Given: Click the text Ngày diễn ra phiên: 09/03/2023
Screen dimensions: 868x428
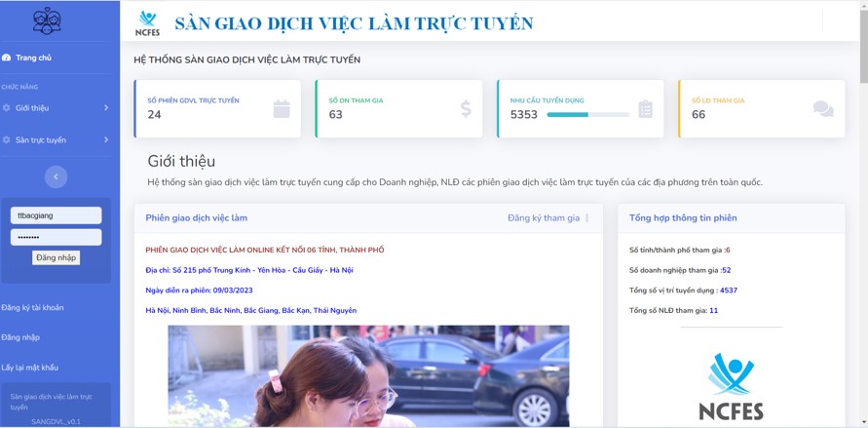Looking at the screenshot, I should tap(200, 291).
